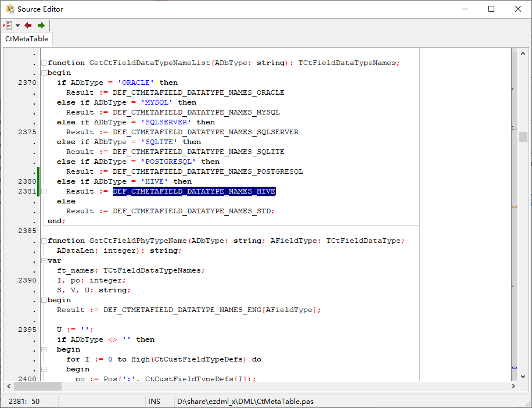The height and width of the screenshot is (408, 532).
Task: Navigate forward with the green right arrow
Action: click(x=41, y=26)
